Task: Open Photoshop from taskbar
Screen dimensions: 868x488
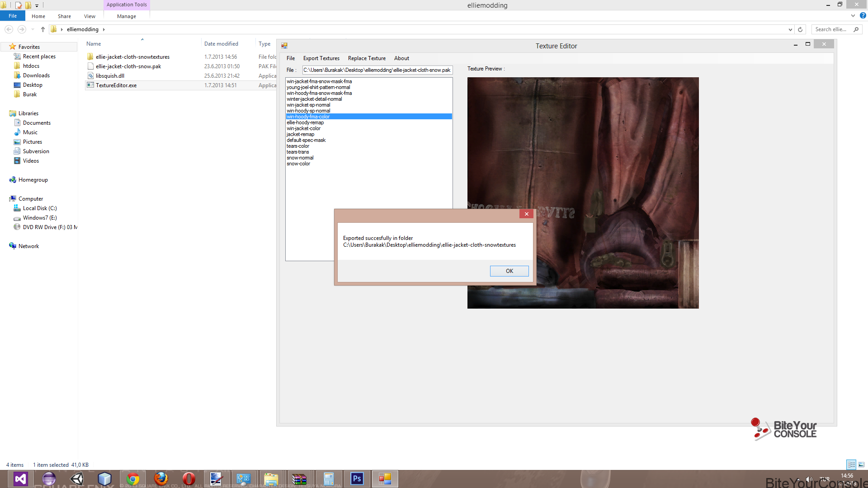Action: pyautogui.click(x=357, y=479)
